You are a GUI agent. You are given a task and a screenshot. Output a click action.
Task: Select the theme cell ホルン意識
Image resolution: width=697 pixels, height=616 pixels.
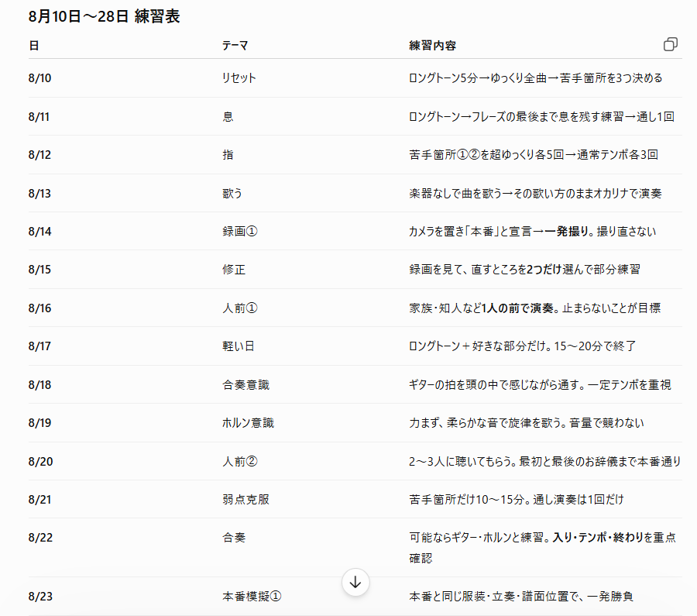point(248,422)
